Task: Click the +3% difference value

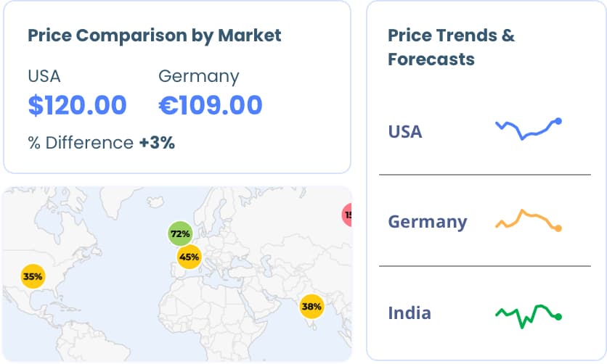Action: click(157, 143)
